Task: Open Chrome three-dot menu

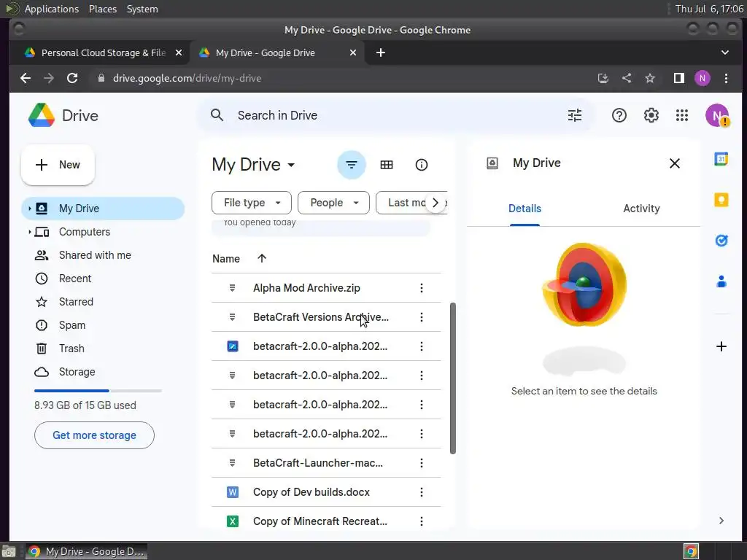Action: click(726, 78)
